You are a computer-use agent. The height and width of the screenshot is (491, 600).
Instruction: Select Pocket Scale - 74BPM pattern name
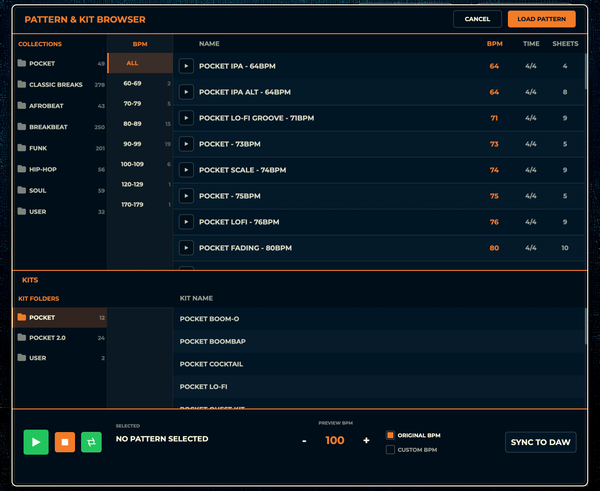click(242, 170)
